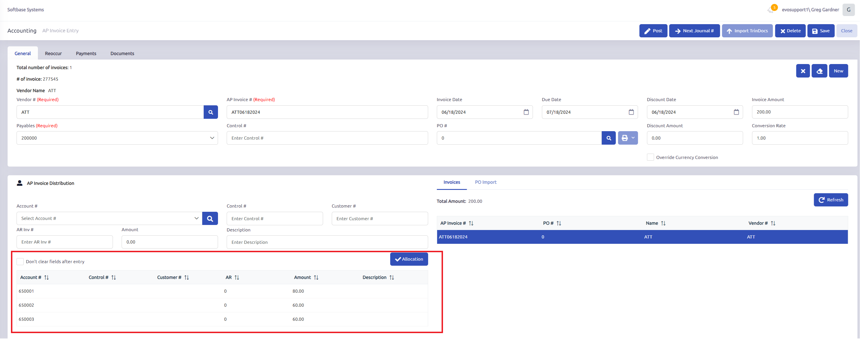The image size is (868, 339).
Task: Click the Vendor # search magnifier icon
Action: 211,112
